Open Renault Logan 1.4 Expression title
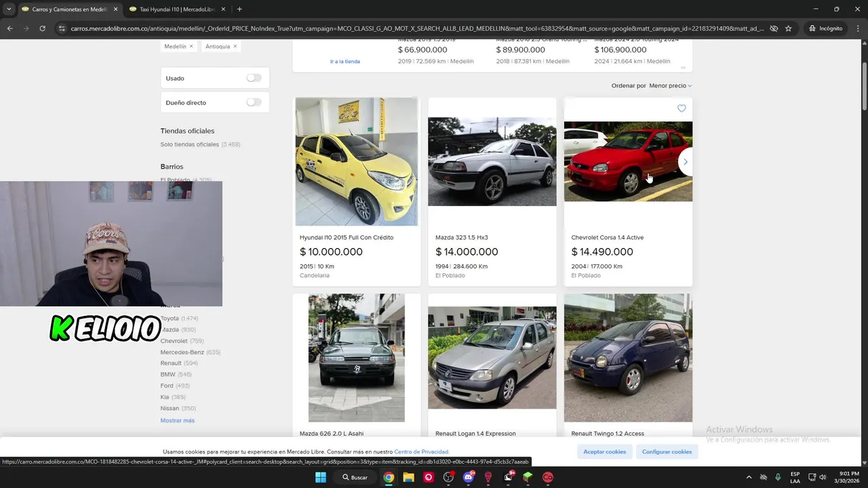 475,434
